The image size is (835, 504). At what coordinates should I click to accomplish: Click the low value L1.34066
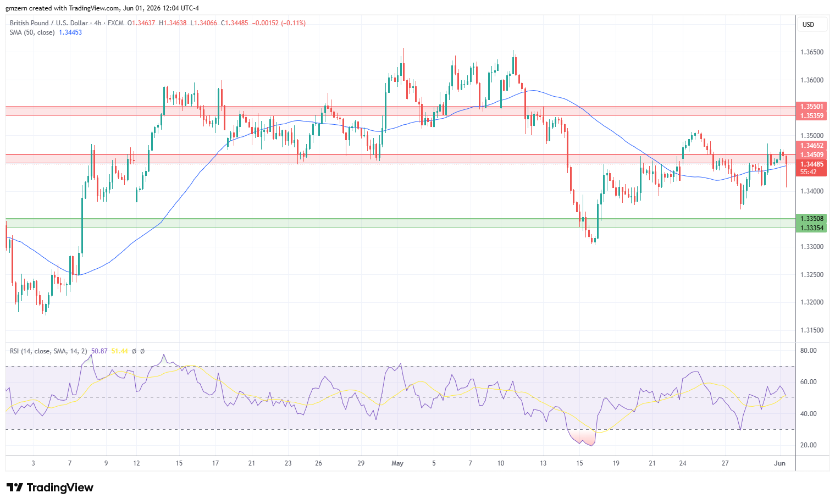(203, 23)
